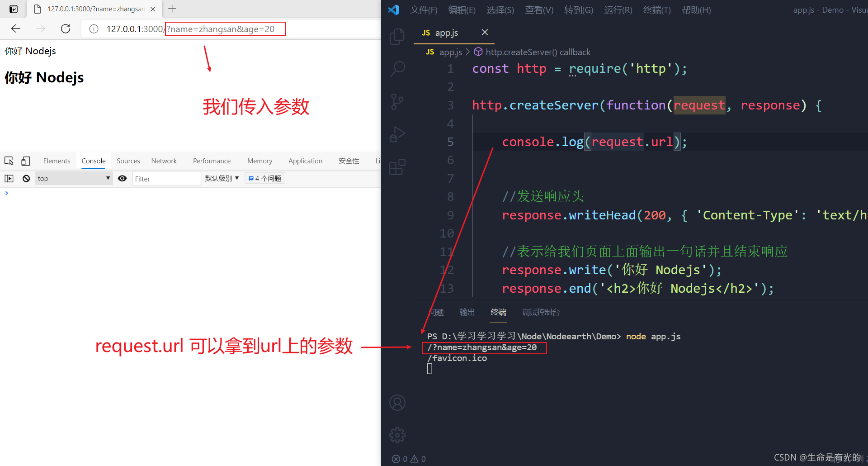The image size is (868, 466).
Task: Open Manage gear icon in VS Code
Action: [x=397, y=435]
